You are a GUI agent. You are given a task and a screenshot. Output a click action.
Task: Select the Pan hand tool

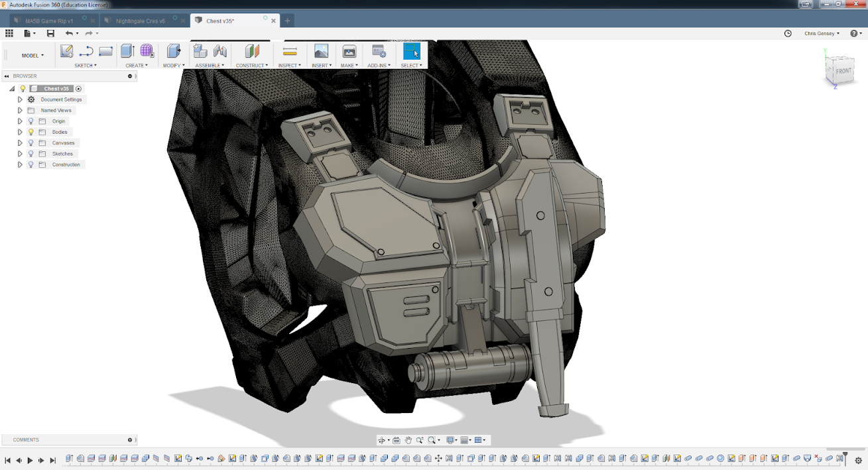coord(408,440)
